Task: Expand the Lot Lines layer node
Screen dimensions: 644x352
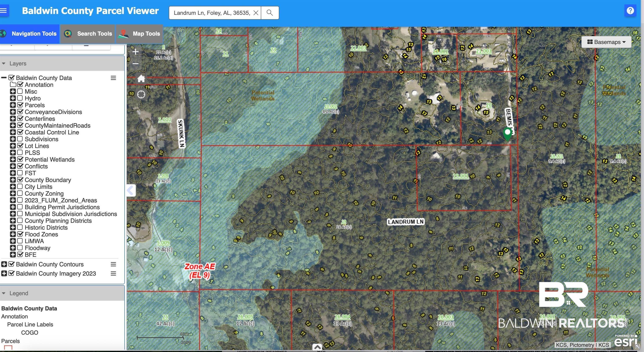Action: point(13,146)
